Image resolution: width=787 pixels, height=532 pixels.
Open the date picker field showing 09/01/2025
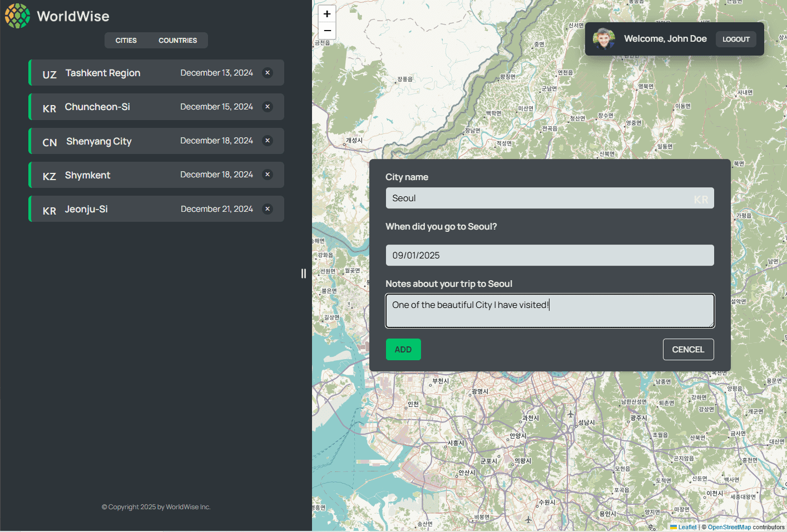click(x=550, y=255)
